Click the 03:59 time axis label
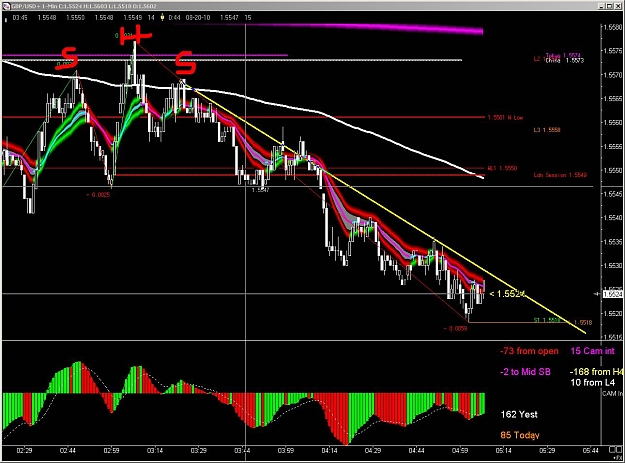 285,451
